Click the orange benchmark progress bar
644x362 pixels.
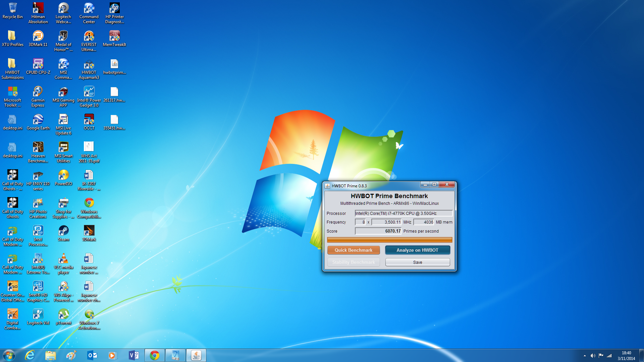pos(389,240)
